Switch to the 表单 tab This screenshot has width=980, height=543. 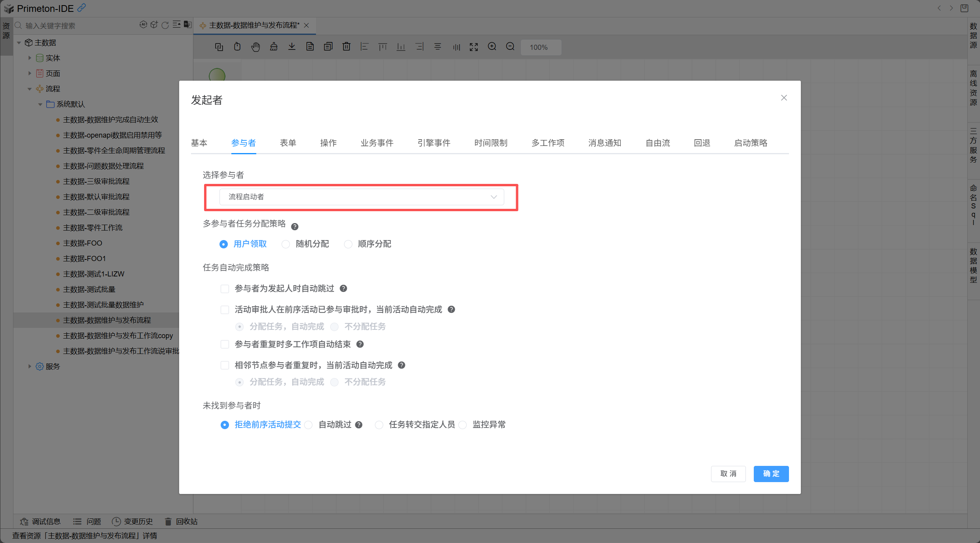coord(288,143)
